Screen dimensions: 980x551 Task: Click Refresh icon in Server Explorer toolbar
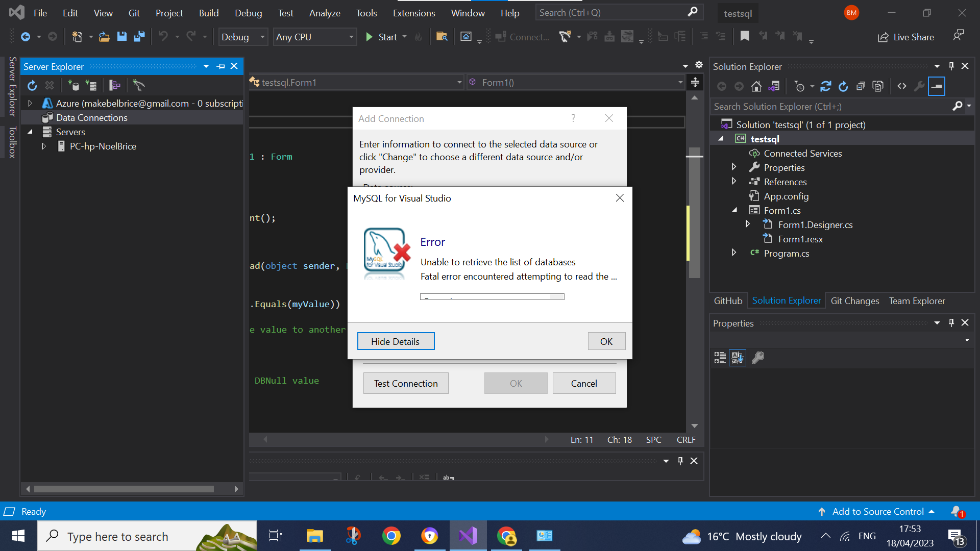(32, 86)
